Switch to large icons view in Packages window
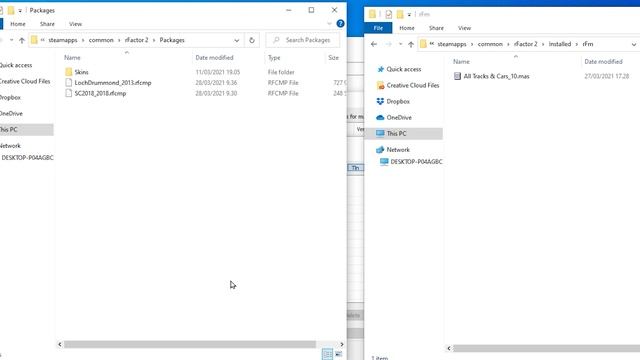Screen dimensions: 640x360 click(x=338, y=354)
